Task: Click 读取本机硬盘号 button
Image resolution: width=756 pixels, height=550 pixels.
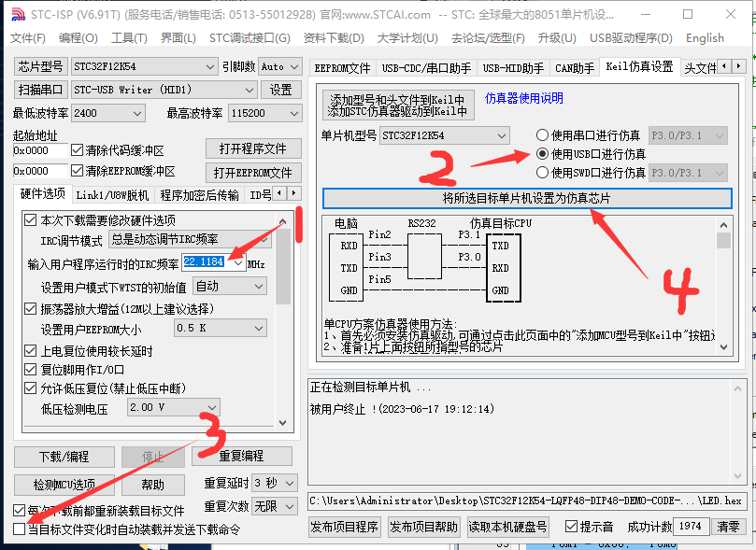Action: tap(507, 527)
